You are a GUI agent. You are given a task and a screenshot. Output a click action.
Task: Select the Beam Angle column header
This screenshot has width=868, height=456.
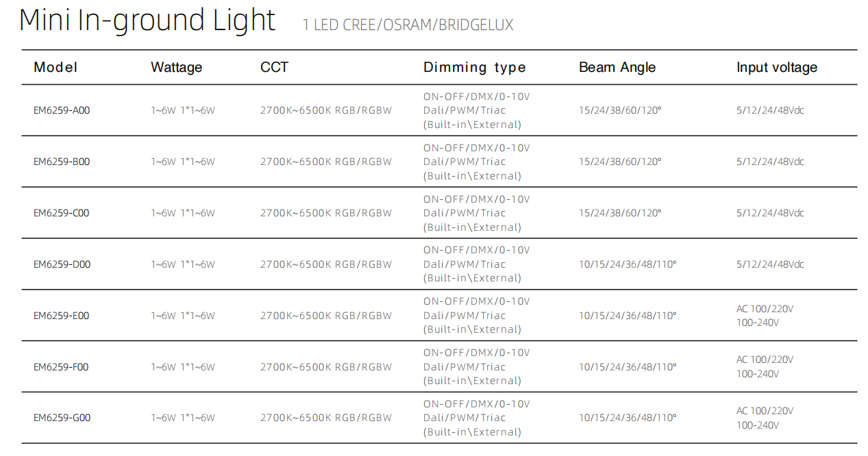[617, 68]
